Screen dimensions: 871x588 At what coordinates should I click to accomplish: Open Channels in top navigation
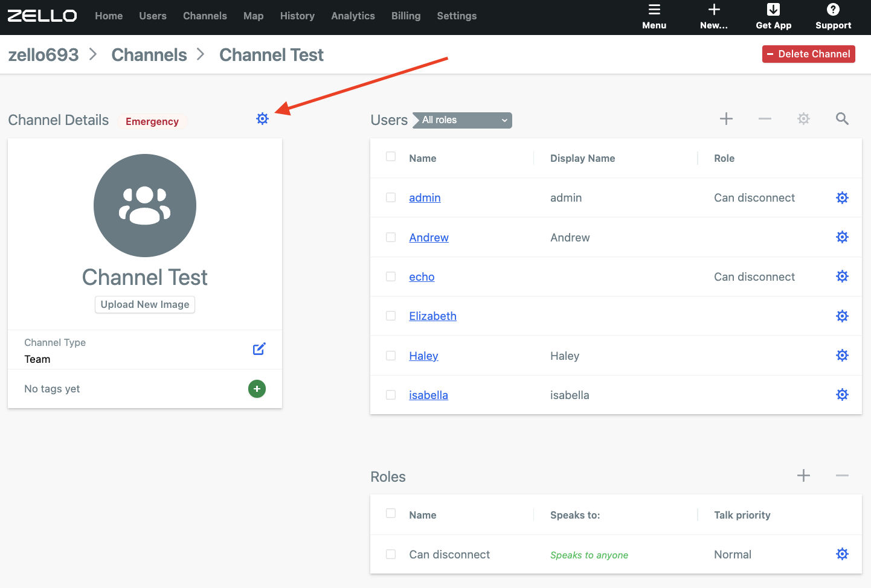(x=205, y=16)
